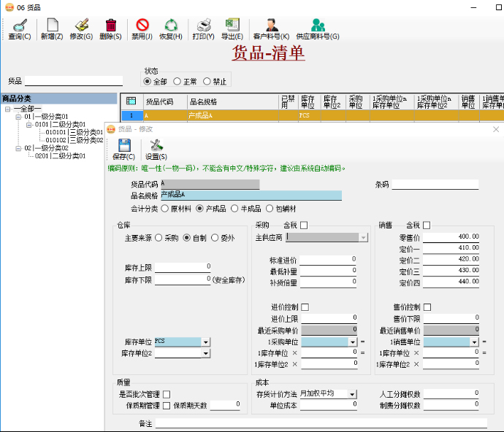
Task: Enable the 是否批次管理 checkbox
Action: (x=167, y=394)
